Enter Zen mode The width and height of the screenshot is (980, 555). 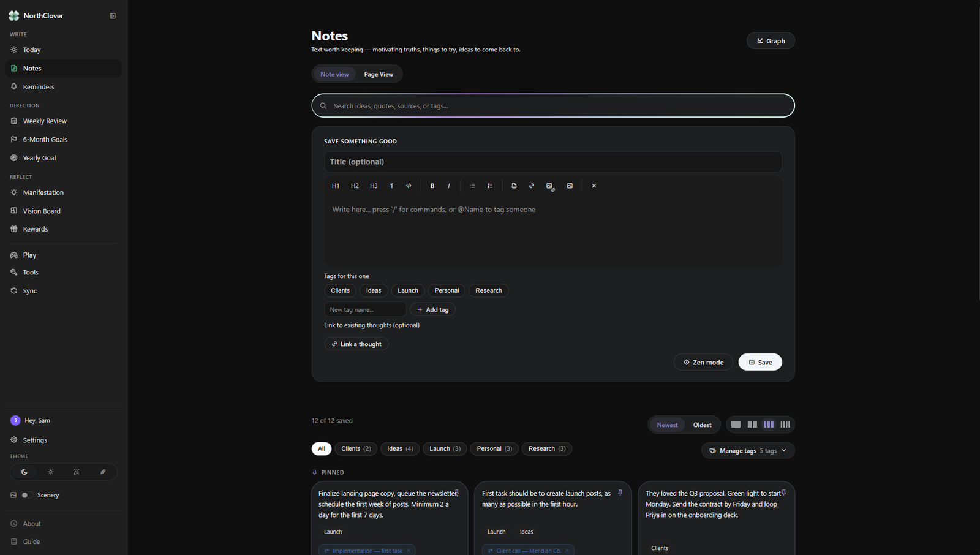click(x=703, y=362)
